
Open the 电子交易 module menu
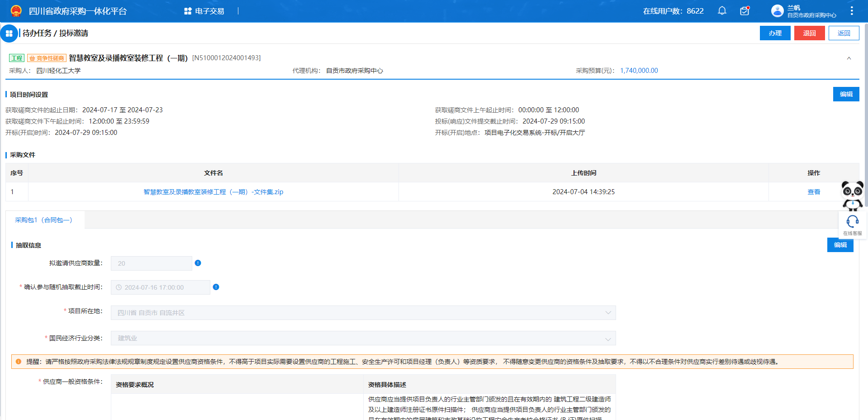[x=204, y=11]
